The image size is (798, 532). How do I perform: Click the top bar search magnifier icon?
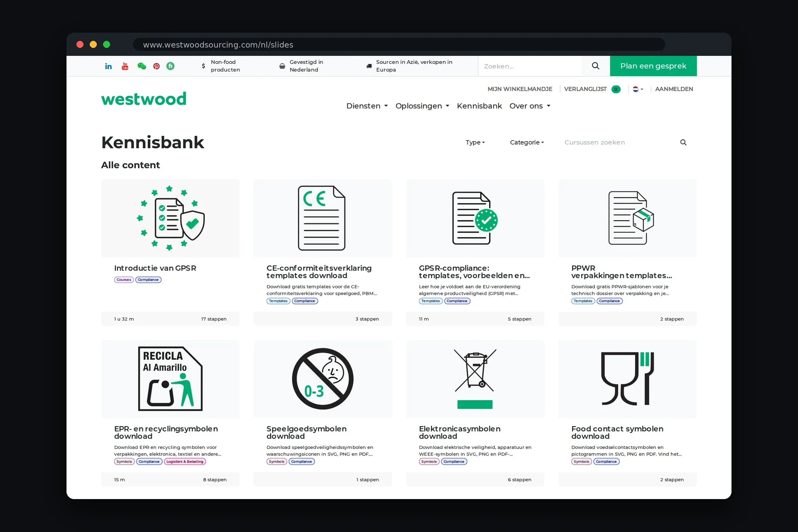pyautogui.click(x=596, y=66)
